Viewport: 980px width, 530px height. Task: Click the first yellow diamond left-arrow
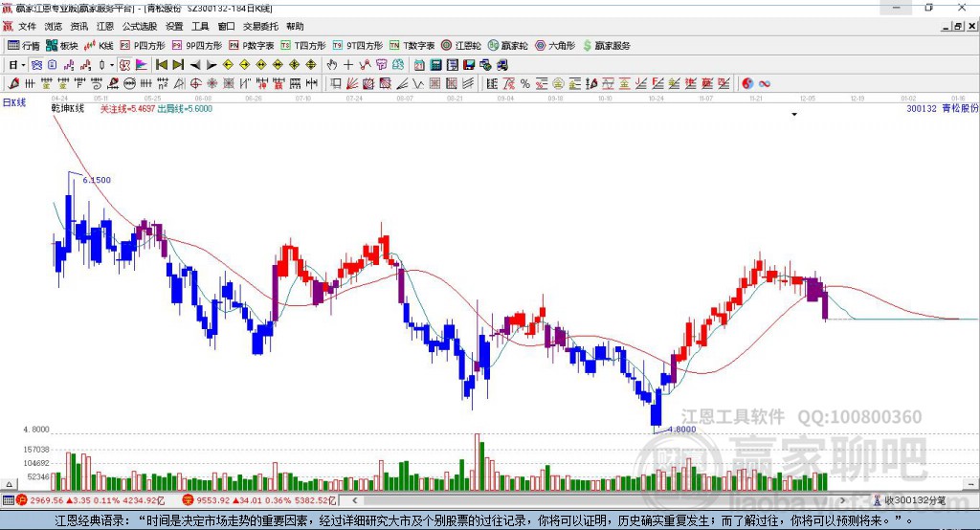[x=228, y=65]
